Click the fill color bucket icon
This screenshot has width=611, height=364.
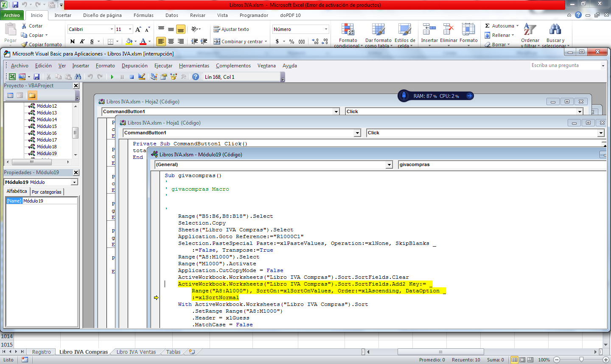[x=129, y=42]
